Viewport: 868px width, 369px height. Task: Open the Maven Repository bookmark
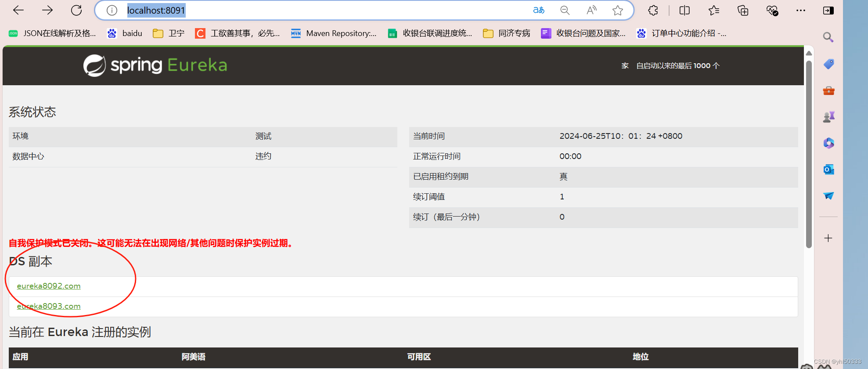point(334,33)
